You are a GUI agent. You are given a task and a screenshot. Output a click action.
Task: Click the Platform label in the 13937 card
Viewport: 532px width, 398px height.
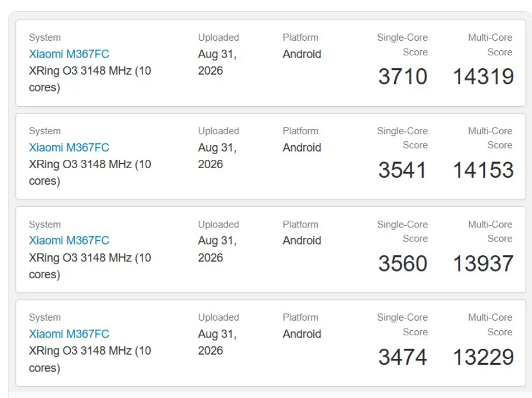pyautogui.click(x=300, y=225)
